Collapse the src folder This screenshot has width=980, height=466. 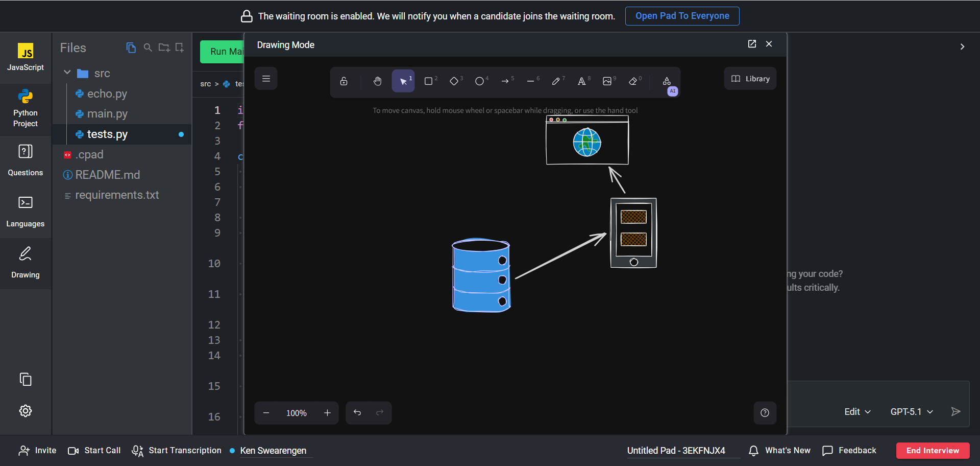pos(67,73)
